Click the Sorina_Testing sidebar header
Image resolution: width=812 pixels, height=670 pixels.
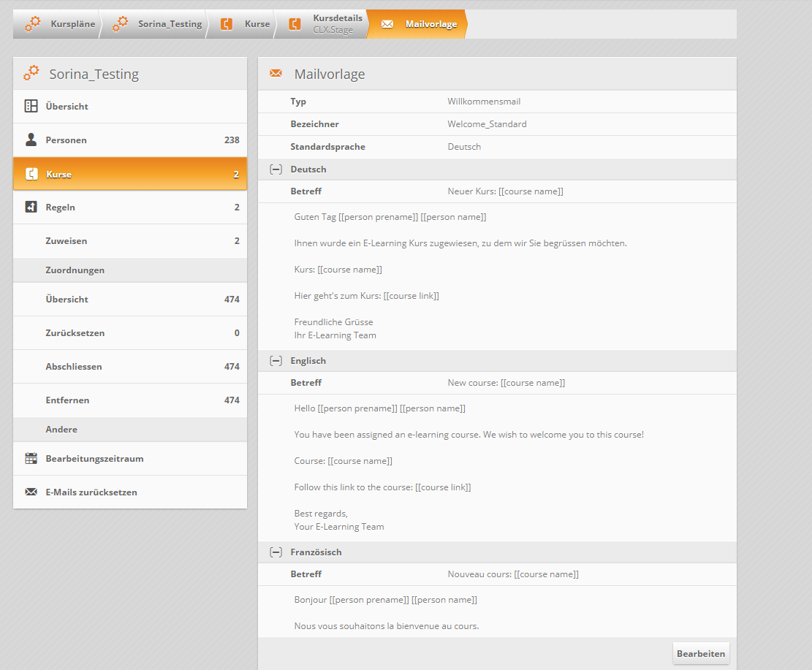(94, 74)
